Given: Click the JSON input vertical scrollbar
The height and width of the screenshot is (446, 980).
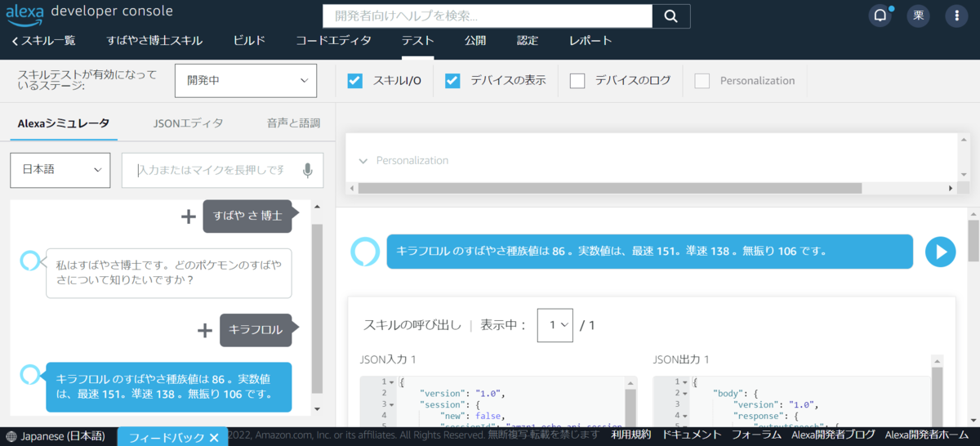Looking at the screenshot, I should (630, 407).
